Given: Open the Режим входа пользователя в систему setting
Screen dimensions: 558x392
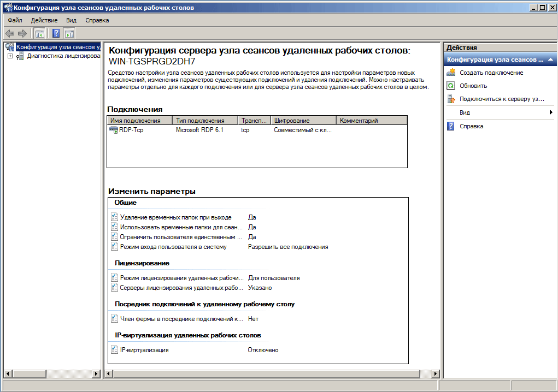Looking at the screenshot, I should (173, 247).
